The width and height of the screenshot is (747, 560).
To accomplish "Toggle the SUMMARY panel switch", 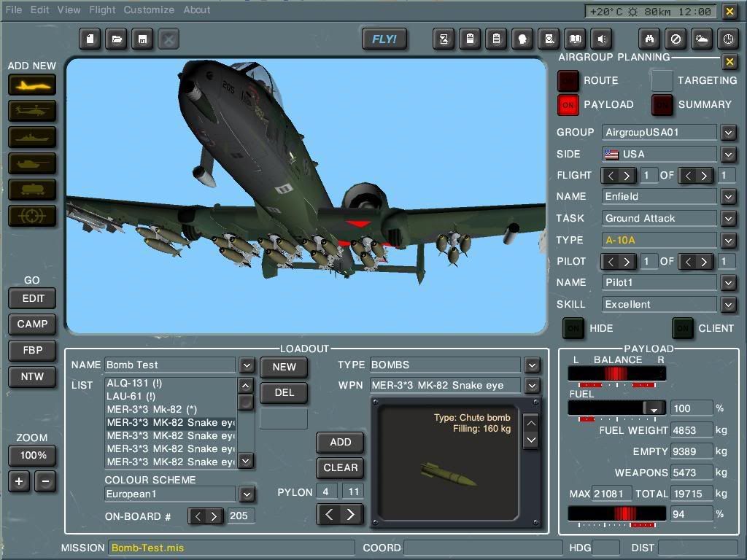I will pyautogui.click(x=662, y=105).
